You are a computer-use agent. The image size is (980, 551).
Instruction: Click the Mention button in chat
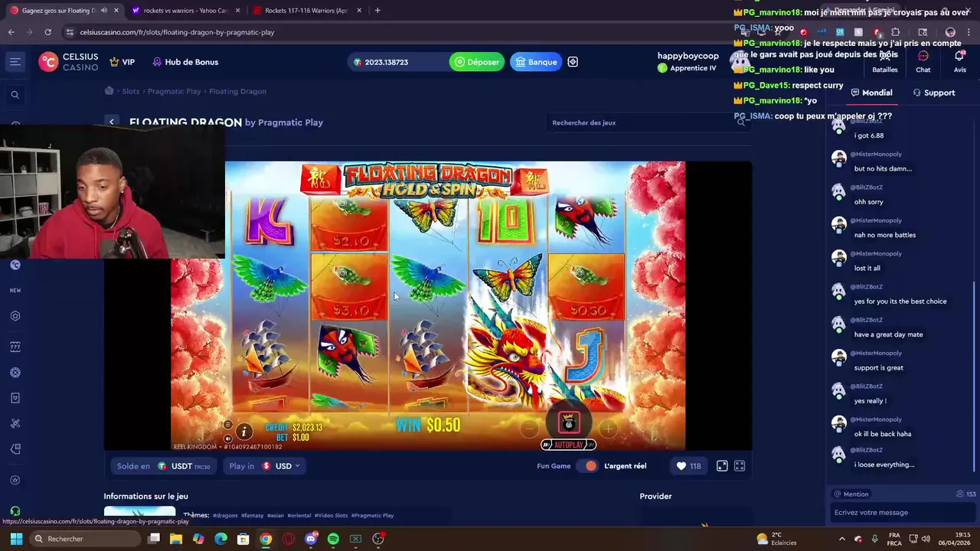[x=851, y=494]
